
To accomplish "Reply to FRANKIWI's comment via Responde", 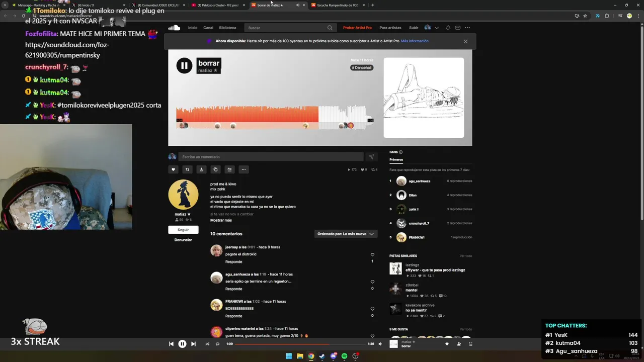I will (233, 316).
